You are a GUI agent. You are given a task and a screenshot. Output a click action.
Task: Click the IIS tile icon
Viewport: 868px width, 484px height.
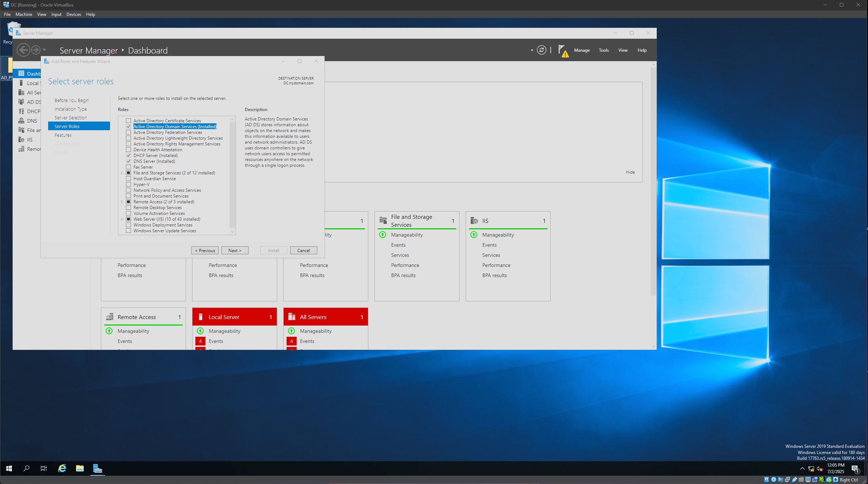point(474,220)
